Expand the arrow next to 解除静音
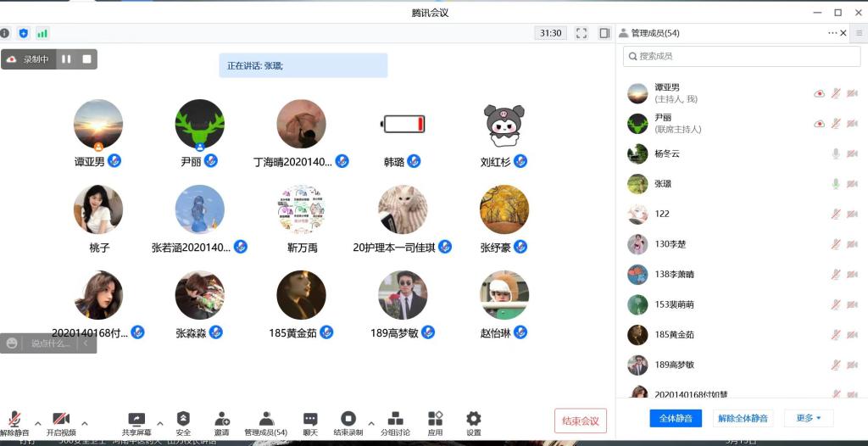Viewport: 868px width, 446px height. click(x=37, y=422)
